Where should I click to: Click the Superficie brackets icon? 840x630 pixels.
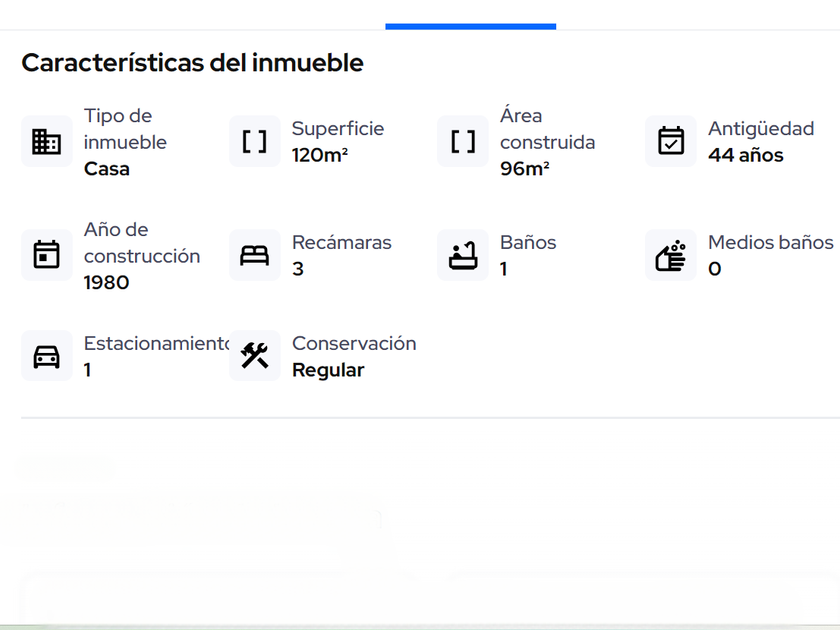tap(255, 142)
